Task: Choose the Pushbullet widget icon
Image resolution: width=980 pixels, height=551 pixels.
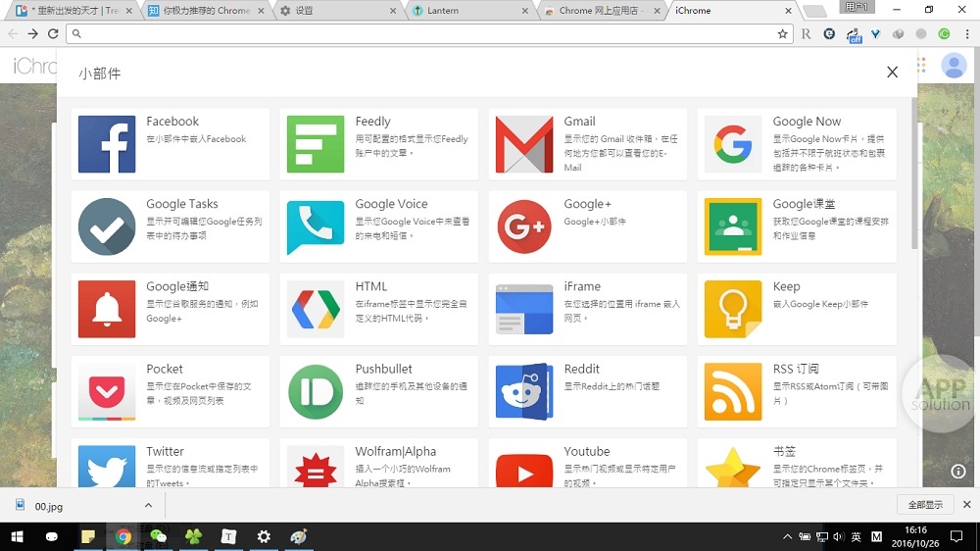Action: click(316, 391)
